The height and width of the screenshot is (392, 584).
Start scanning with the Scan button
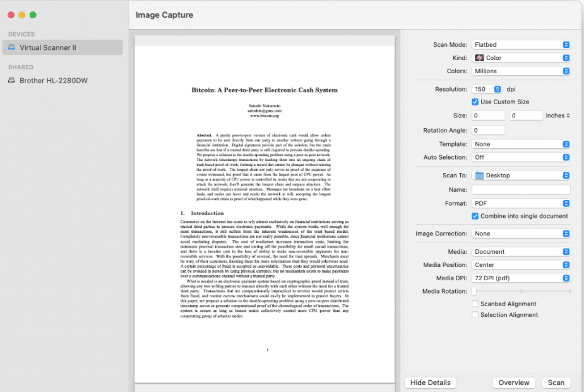pyautogui.click(x=556, y=383)
